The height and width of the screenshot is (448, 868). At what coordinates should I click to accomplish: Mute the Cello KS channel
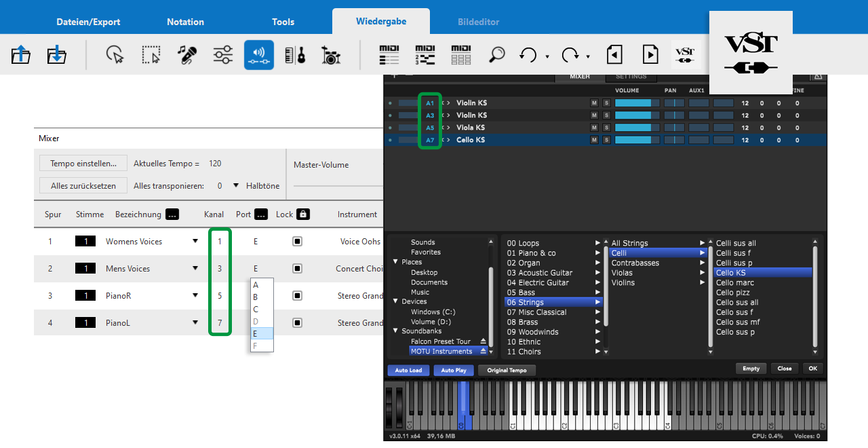click(x=594, y=140)
